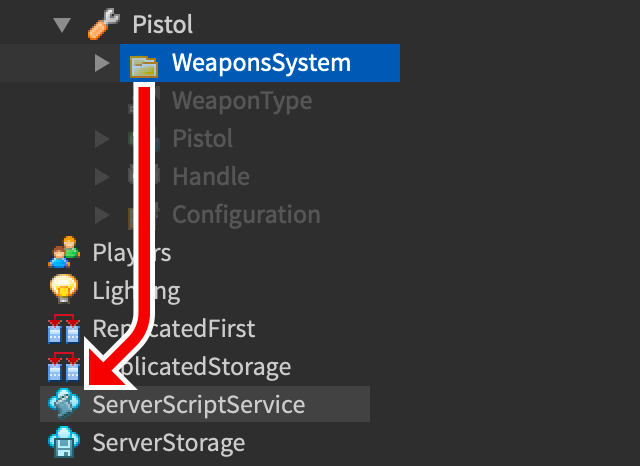Expand the WeaponsSystem folder arrow
The width and height of the screenshot is (640, 466).
[x=102, y=64]
